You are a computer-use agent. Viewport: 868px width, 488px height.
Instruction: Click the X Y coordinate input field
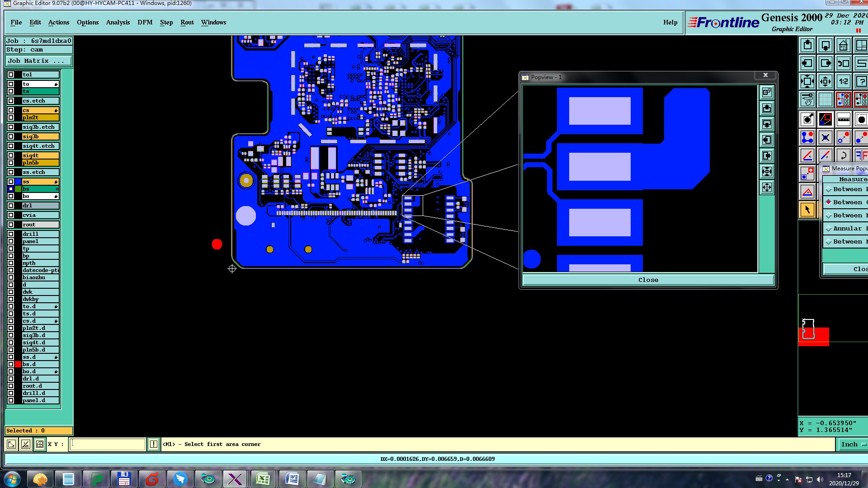108,444
